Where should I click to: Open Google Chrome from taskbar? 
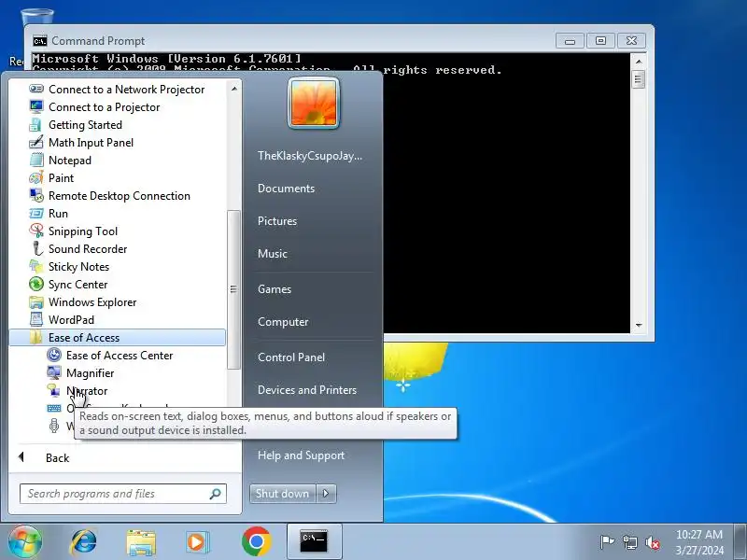(x=256, y=542)
